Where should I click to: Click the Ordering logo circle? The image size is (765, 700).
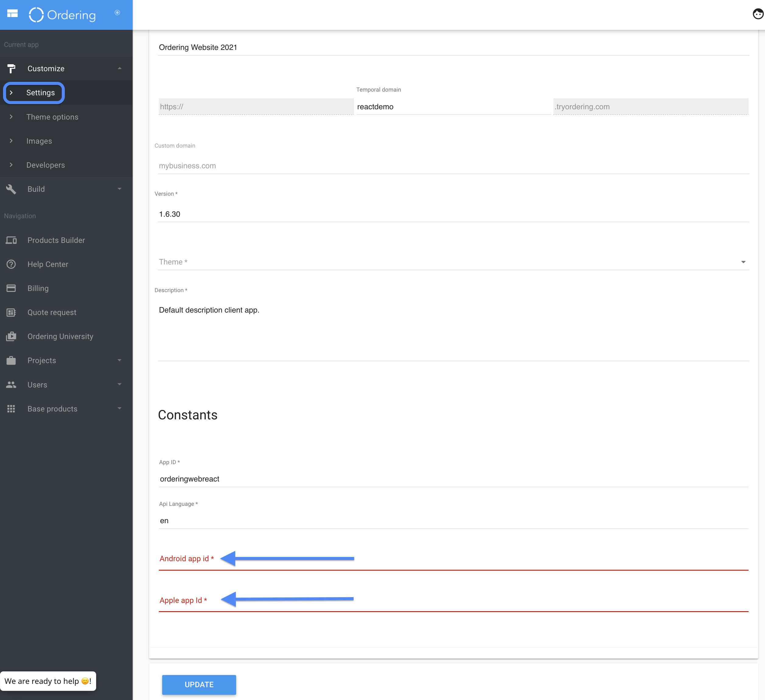click(x=37, y=15)
